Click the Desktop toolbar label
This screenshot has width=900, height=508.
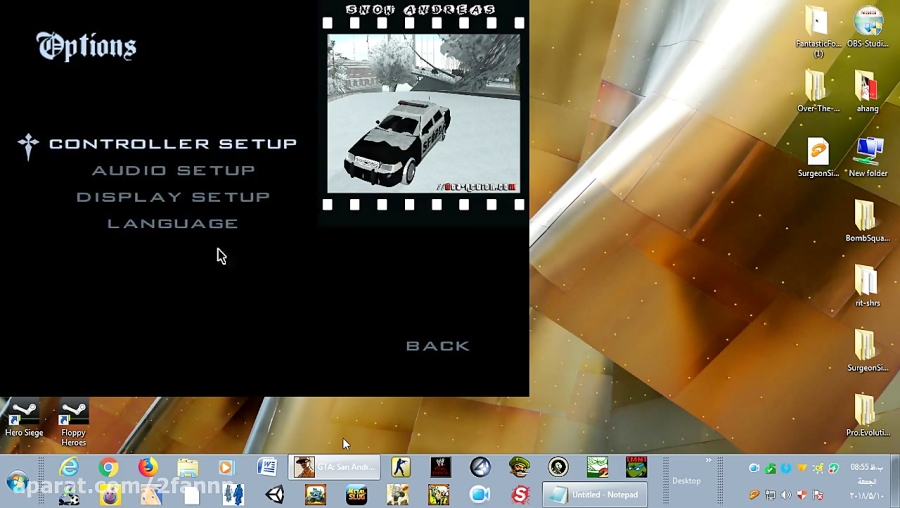pos(686,481)
